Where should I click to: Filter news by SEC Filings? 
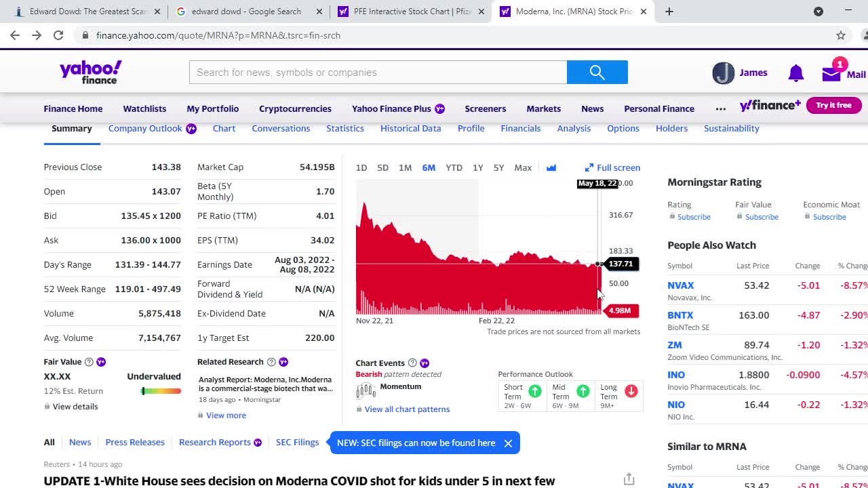297,442
